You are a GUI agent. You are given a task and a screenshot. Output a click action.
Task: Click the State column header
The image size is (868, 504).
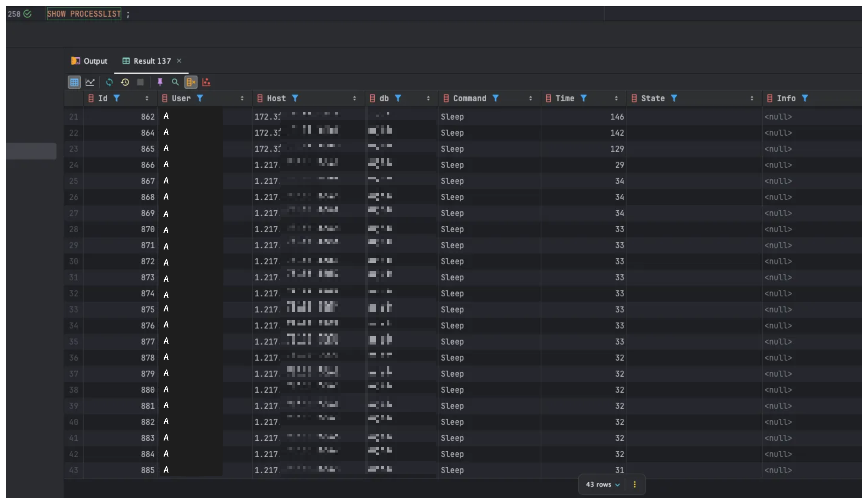point(653,98)
